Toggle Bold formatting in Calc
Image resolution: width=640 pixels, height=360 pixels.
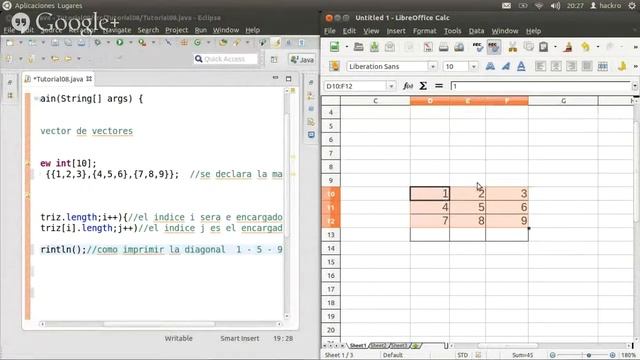click(x=490, y=66)
